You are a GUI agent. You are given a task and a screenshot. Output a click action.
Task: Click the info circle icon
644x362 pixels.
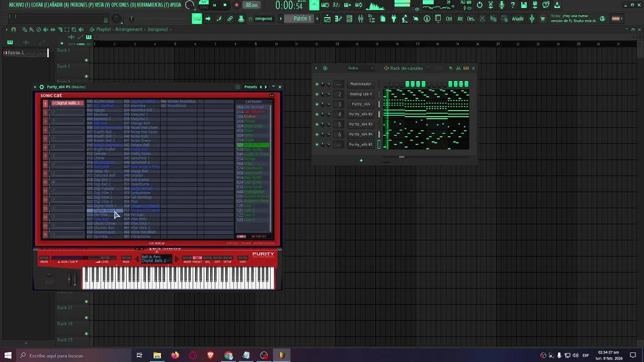(x=427, y=19)
